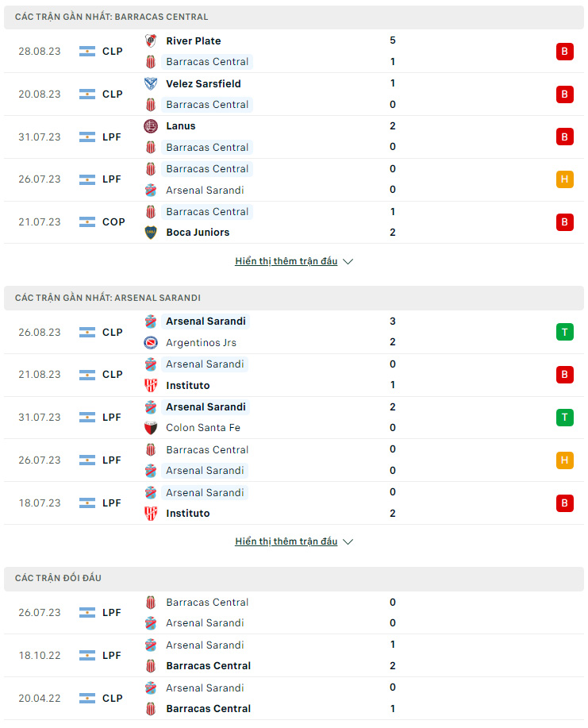The image size is (588, 728).
Task: Click the Lanus club badge
Action: point(150,126)
